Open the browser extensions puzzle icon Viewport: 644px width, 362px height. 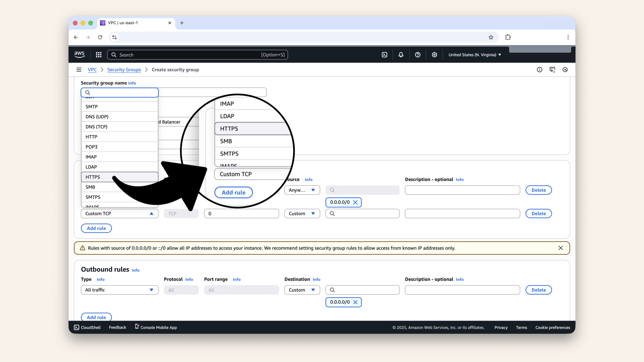coord(508,37)
